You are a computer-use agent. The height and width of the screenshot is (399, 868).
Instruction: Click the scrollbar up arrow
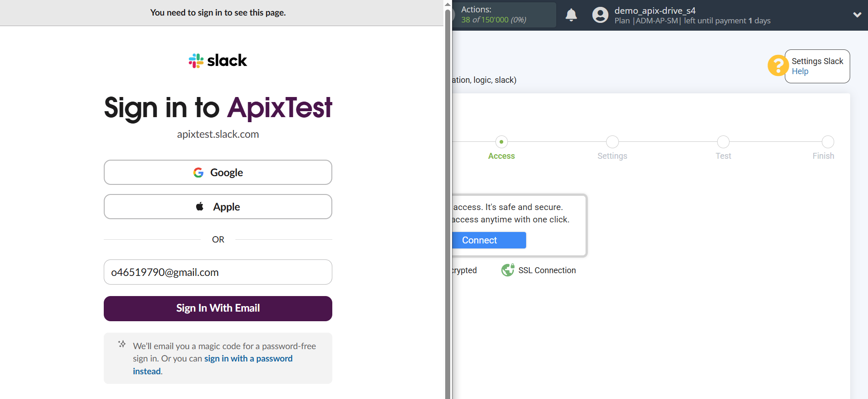click(x=448, y=4)
